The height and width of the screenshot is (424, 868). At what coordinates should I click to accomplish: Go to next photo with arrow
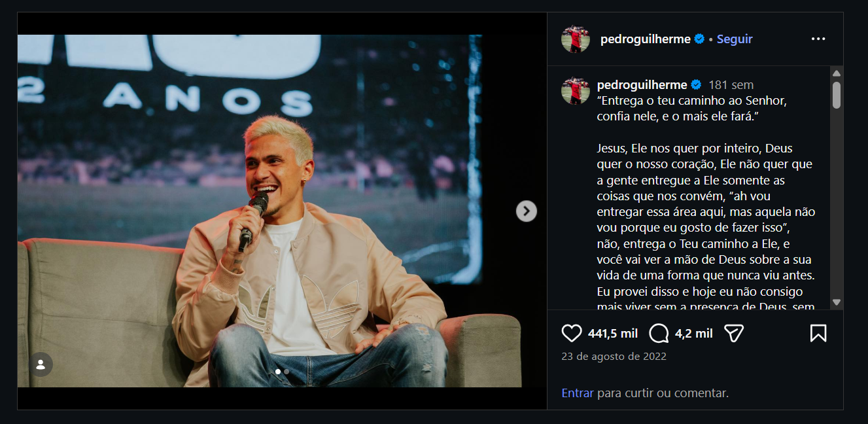click(x=526, y=211)
